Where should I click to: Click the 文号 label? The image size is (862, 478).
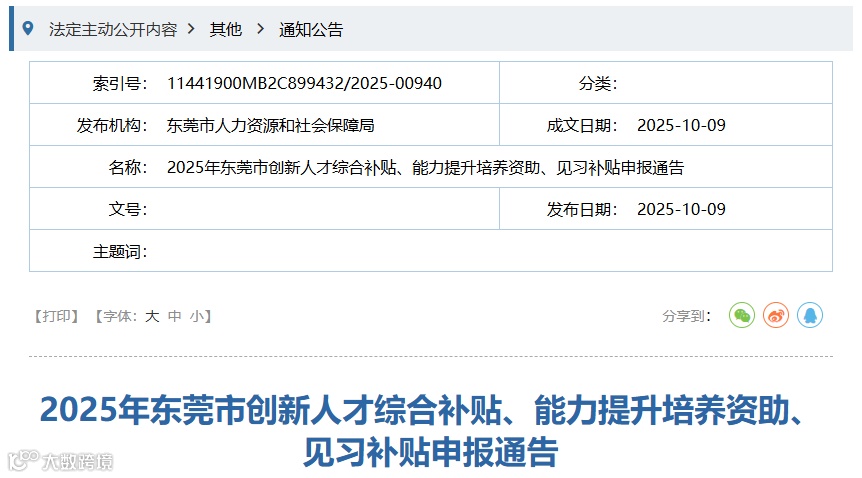click(x=128, y=210)
